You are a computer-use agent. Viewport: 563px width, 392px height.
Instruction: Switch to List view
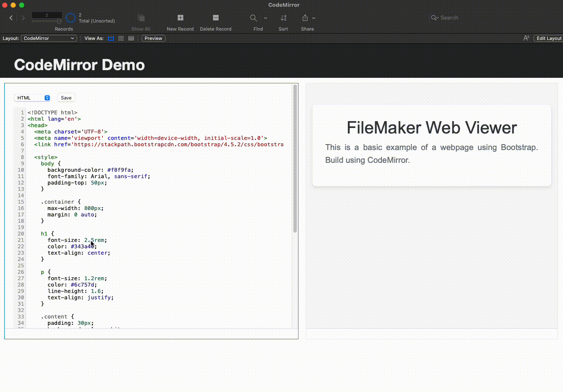[121, 38]
